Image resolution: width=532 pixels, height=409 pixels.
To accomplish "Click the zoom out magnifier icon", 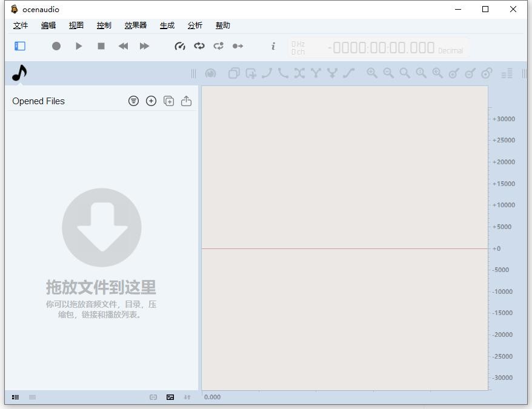I will (x=388, y=73).
